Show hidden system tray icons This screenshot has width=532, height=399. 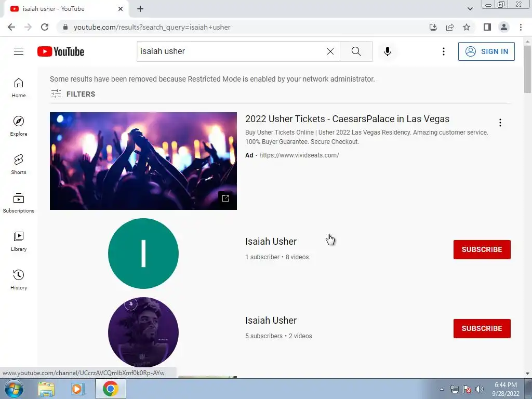(442, 389)
